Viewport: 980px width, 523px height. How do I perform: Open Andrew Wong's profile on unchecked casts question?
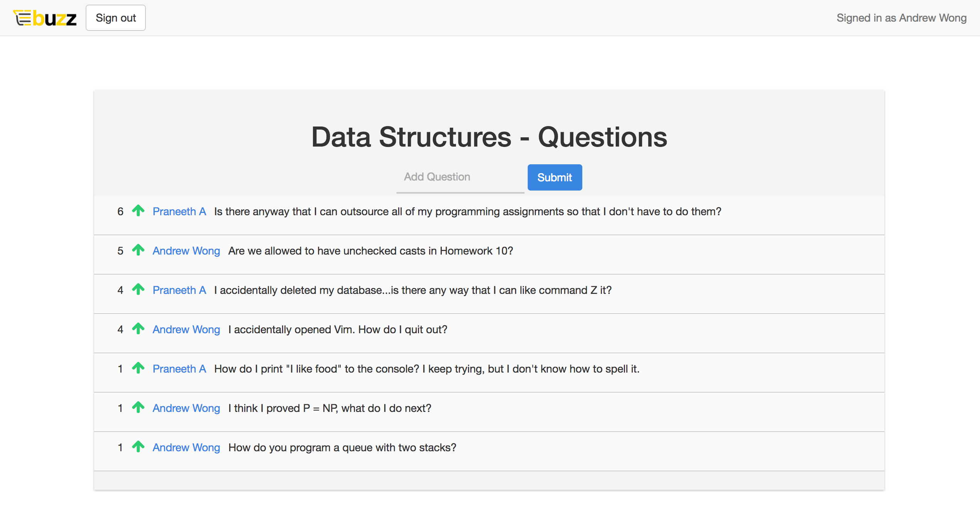pos(186,251)
